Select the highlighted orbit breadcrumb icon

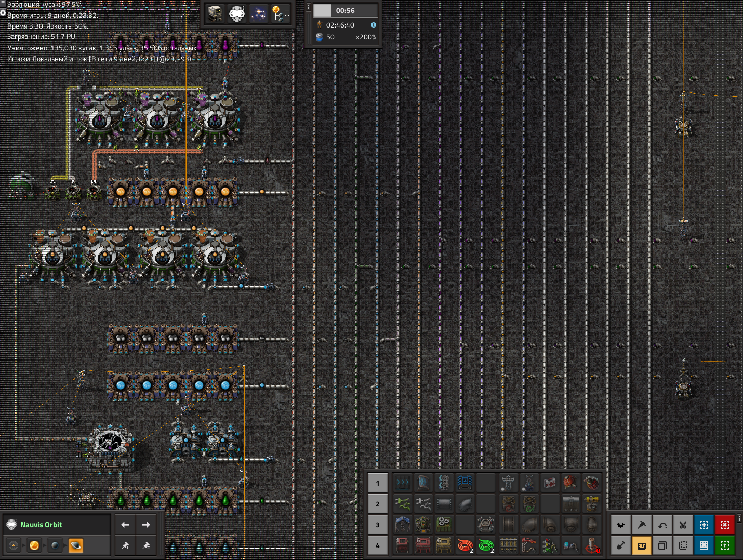click(x=76, y=545)
